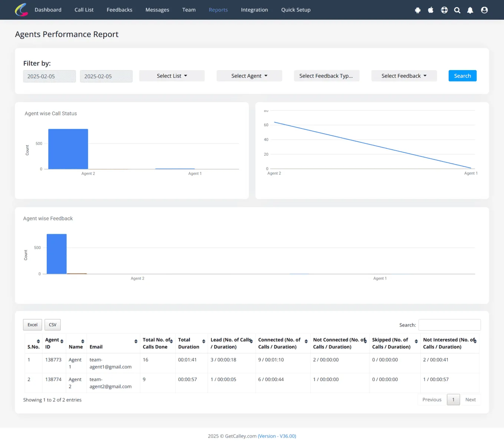
Task: Open the help lifebuoy icon
Action: click(444, 10)
